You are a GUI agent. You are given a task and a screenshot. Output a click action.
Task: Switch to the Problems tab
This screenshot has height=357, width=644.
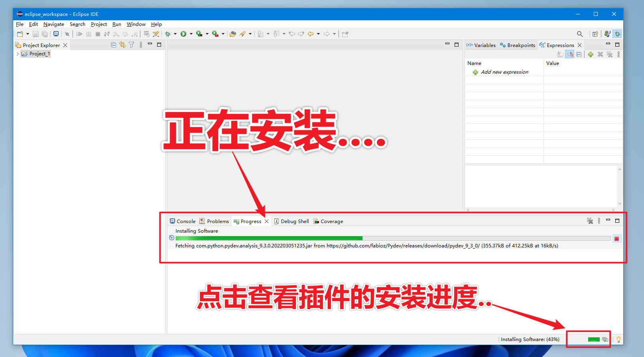[x=214, y=221]
